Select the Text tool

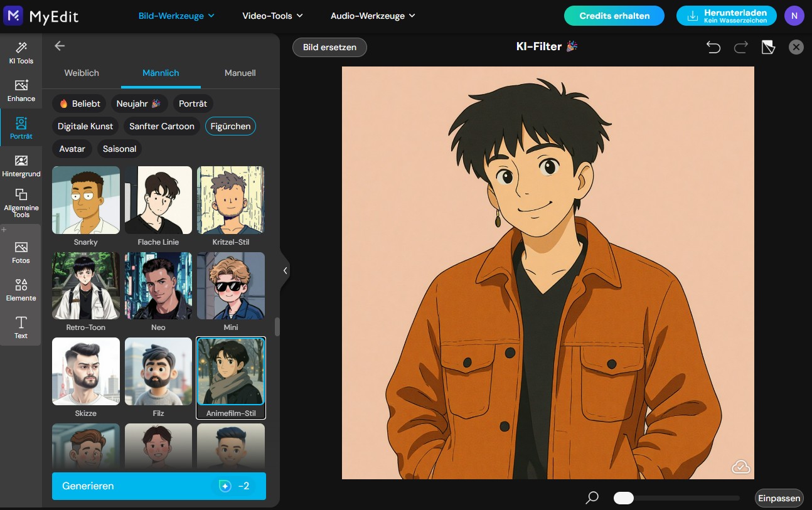[x=21, y=327]
